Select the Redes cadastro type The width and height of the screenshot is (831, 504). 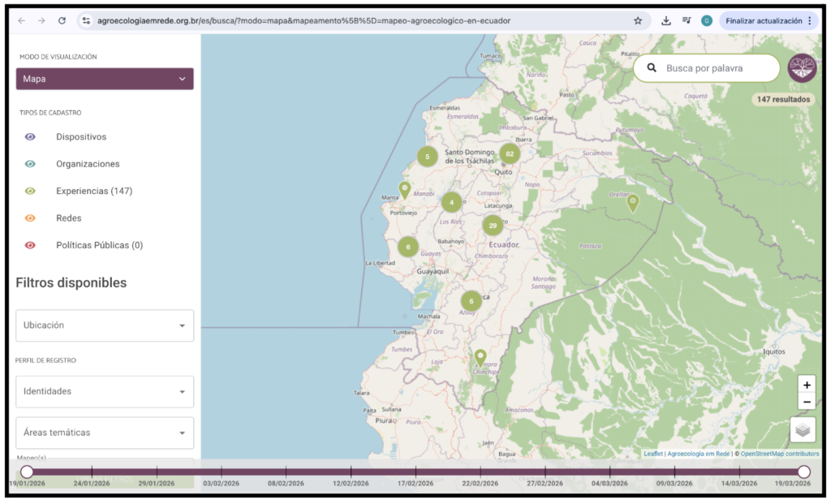click(68, 218)
